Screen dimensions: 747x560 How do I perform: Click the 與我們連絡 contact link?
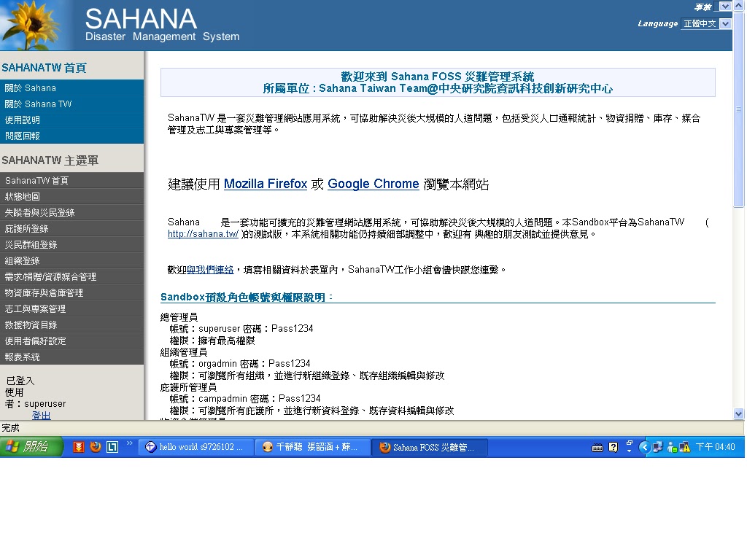pos(210,270)
